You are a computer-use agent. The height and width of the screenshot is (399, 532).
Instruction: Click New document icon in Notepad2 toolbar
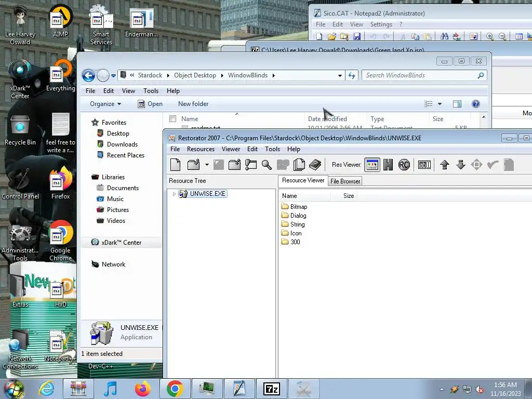point(320,36)
